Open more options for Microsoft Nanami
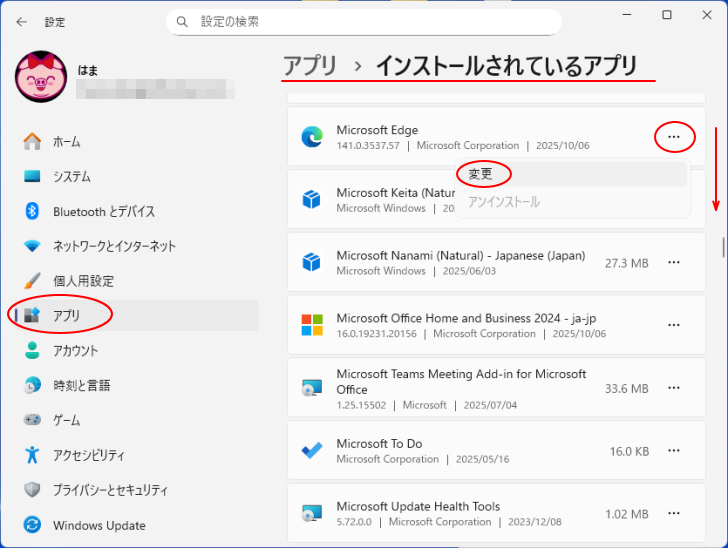This screenshot has height=548, width=728. click(674, 262)
